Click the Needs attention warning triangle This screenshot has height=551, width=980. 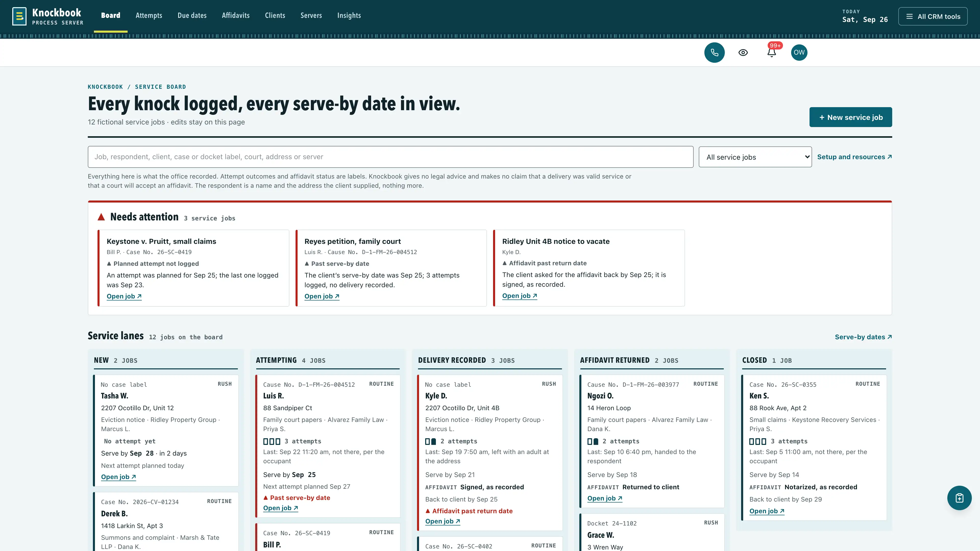pos(101,217)
